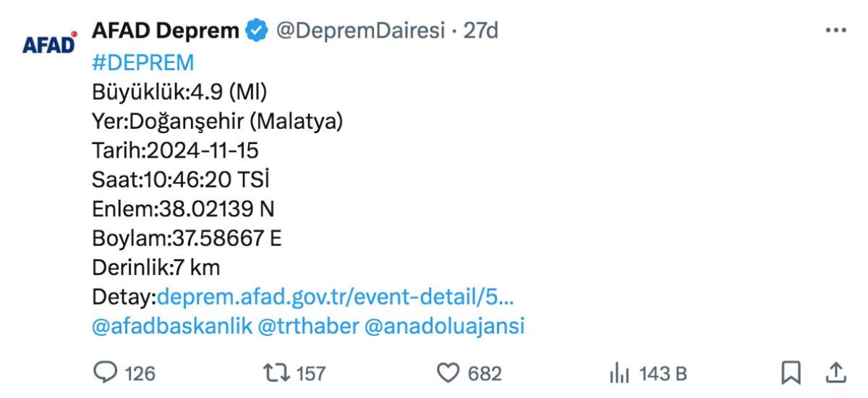The height and width of the screenshot is (398, 868).
Task: Click the share upload icon
Action: point(835,373)
